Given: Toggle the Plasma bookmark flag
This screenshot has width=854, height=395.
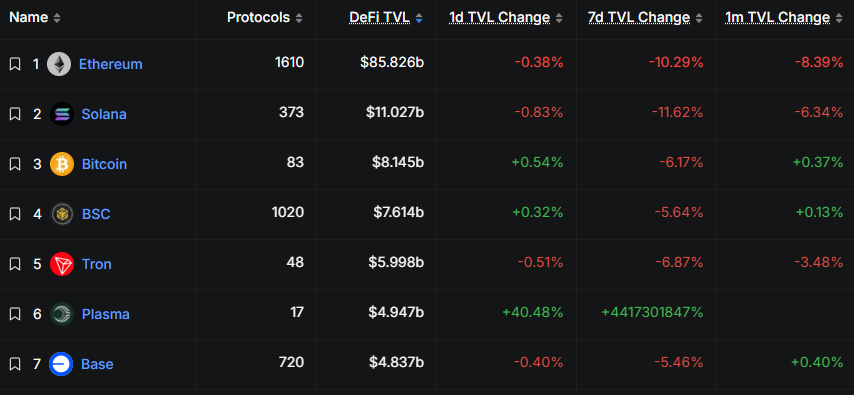Looking at the screenshot, I should [x=15, y=314].
